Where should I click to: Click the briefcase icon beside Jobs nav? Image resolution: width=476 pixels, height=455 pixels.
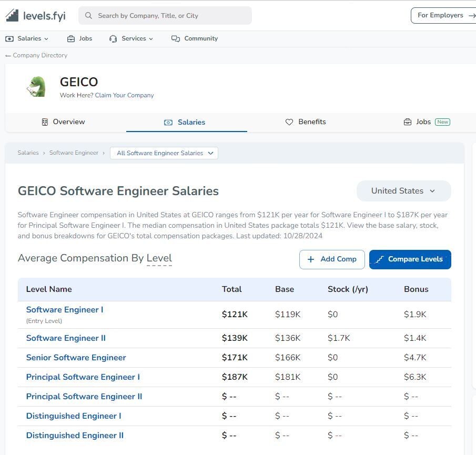pyautogui.click(x=70, y=38)
